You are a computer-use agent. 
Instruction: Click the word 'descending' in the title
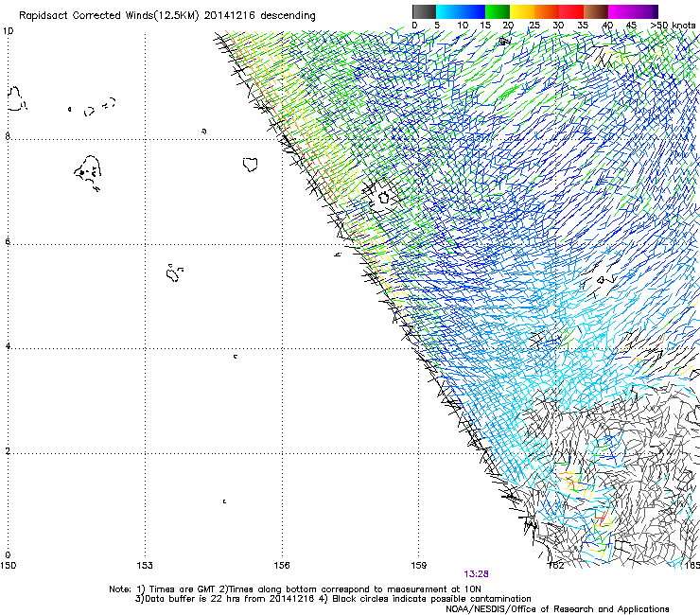click(288, 16)
